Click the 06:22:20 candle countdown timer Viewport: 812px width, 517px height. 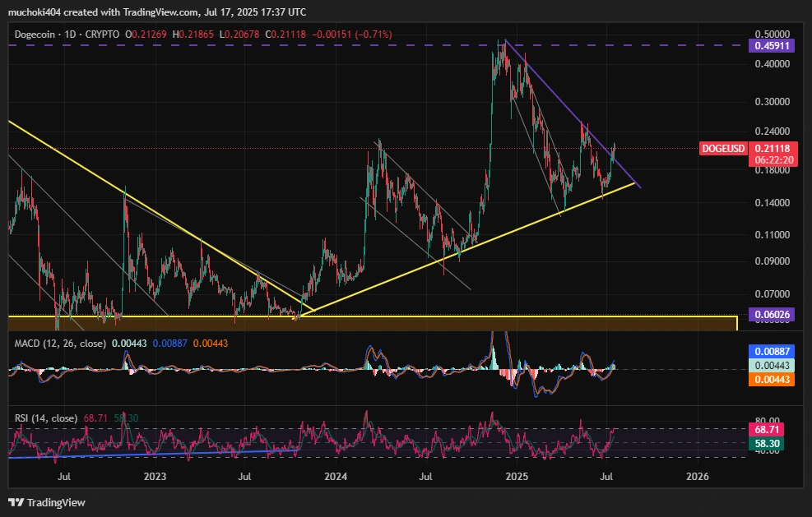tap(772, 160)
